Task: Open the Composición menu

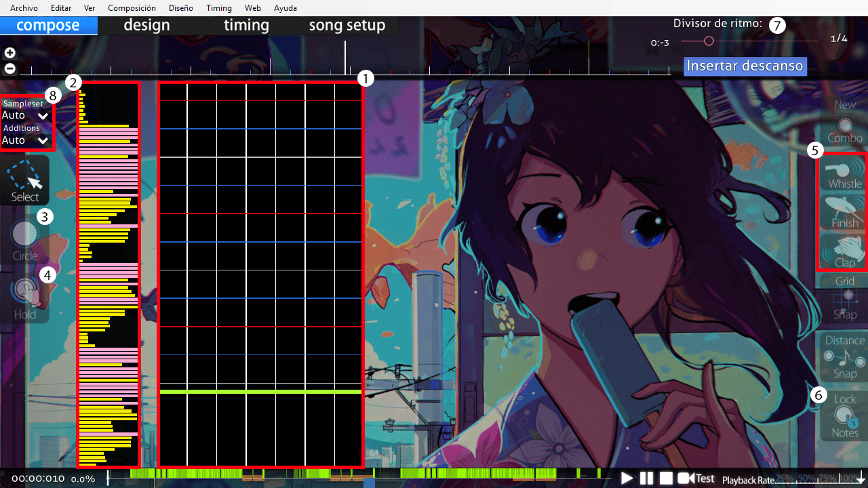Action: (132, 8)
